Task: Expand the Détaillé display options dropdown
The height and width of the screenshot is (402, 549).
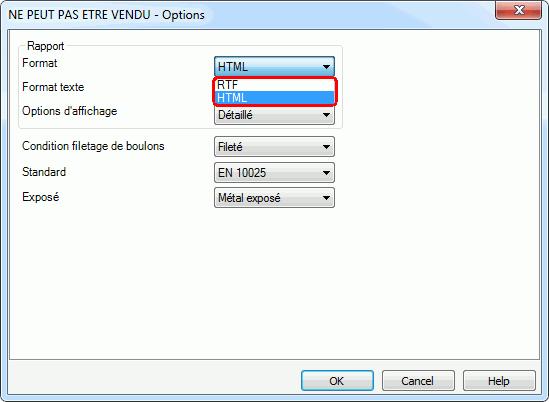Action: [x=274, y=115]
